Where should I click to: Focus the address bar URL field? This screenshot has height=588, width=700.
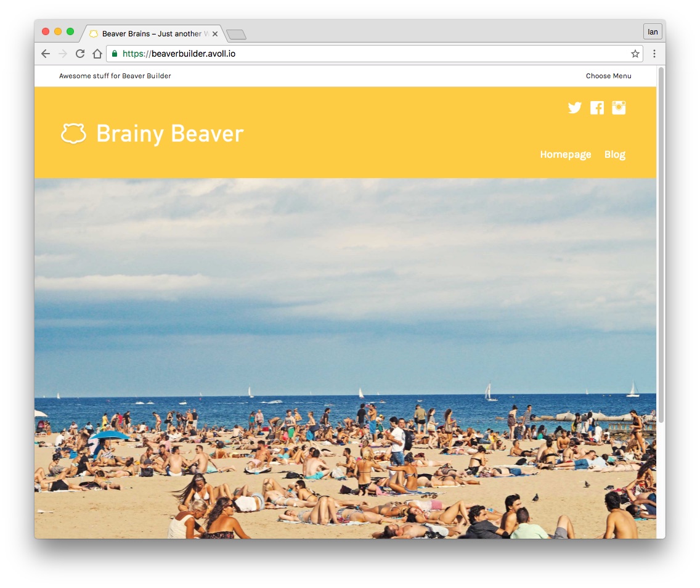[x=374, y=54]
